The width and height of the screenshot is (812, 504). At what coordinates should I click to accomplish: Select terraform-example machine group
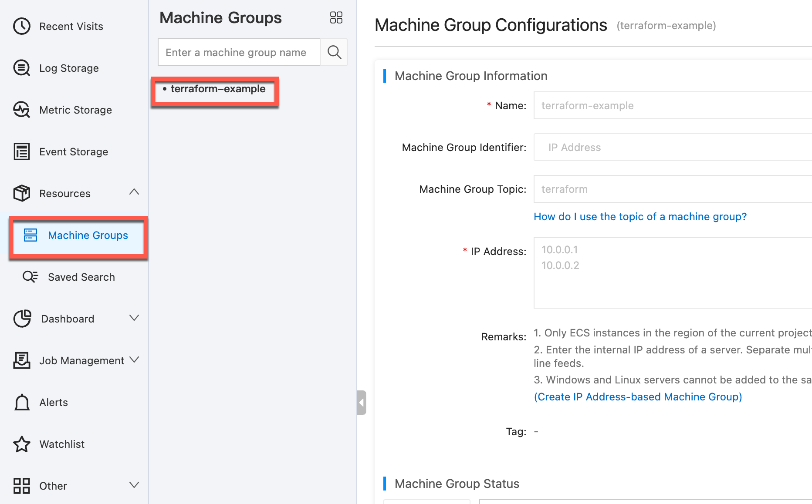click(218, 89)
